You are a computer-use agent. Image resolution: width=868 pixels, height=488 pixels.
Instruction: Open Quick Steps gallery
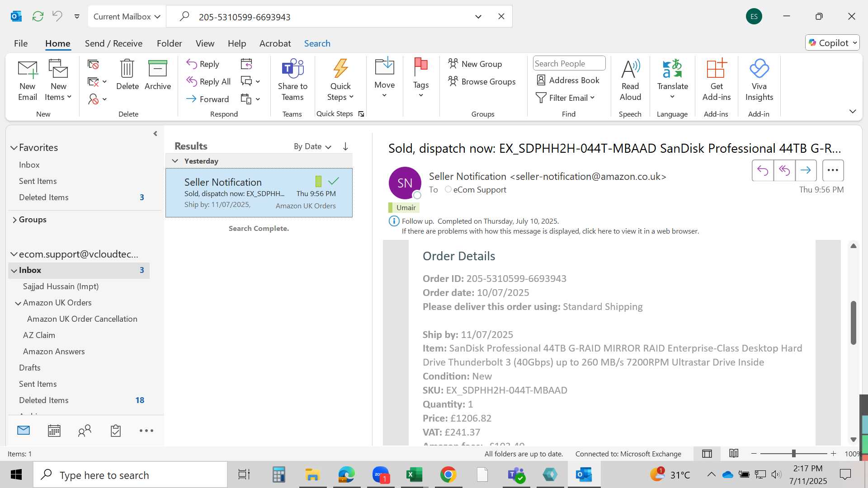click(340, 80)
